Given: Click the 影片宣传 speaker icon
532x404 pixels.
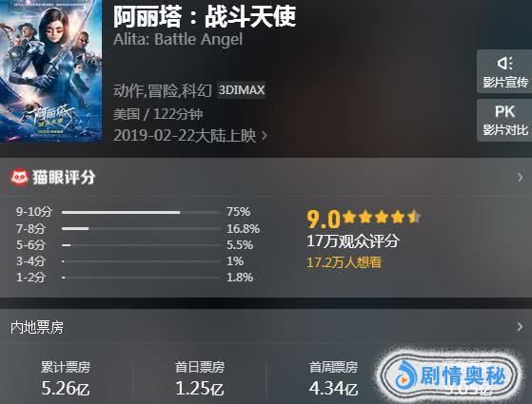Looking at the screenshot, I should pyautogui.click(x=504, y=64).
